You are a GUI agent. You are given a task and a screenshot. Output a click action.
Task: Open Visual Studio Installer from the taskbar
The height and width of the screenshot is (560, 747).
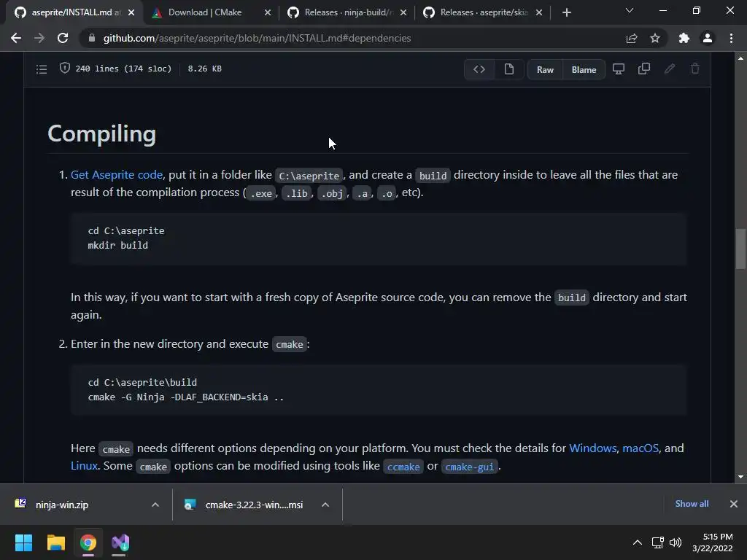click(120, 542)
